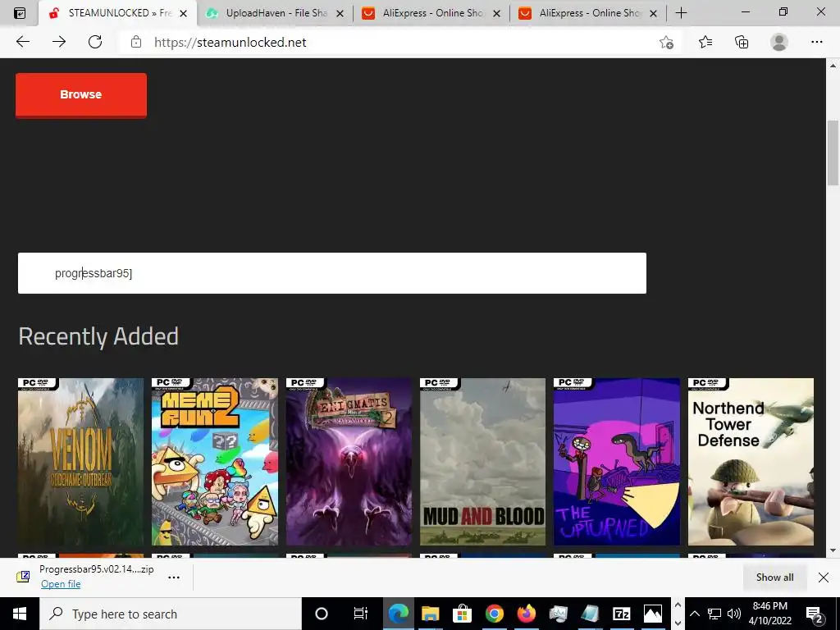
Task: Click the progressbar95 search field
Action: (x=332, y=273)
